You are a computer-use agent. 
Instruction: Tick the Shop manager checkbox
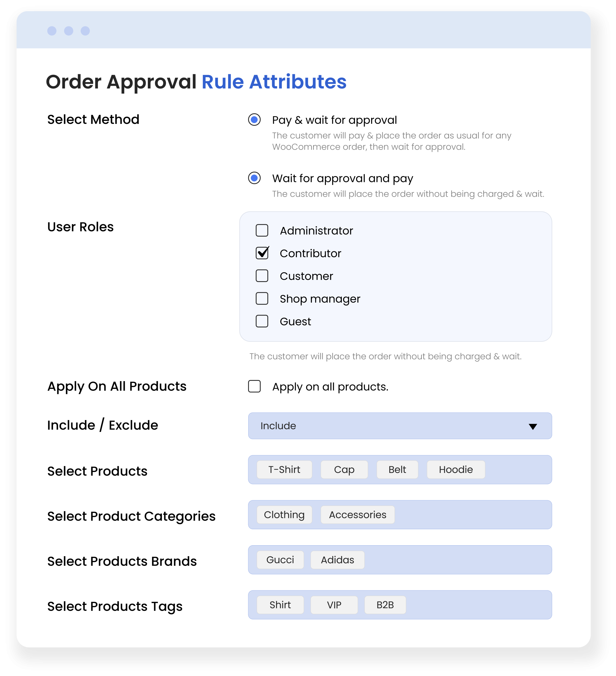[262, 298]
